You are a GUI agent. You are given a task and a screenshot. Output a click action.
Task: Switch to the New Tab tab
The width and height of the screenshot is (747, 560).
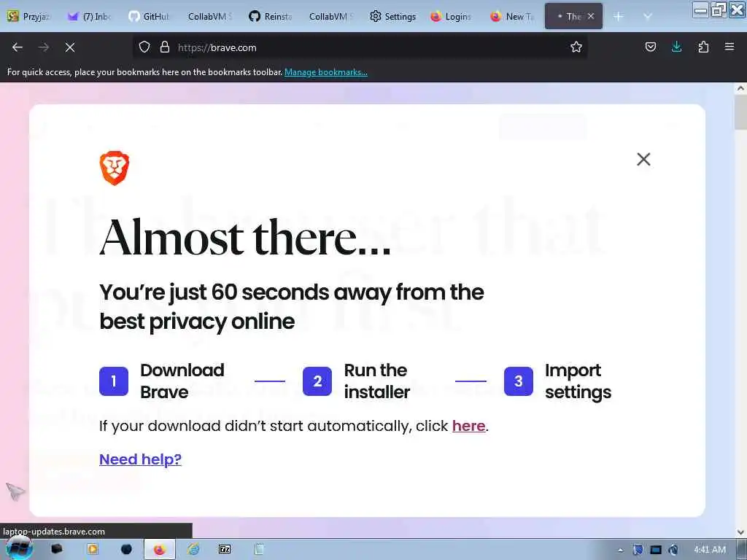click(513, 17)
